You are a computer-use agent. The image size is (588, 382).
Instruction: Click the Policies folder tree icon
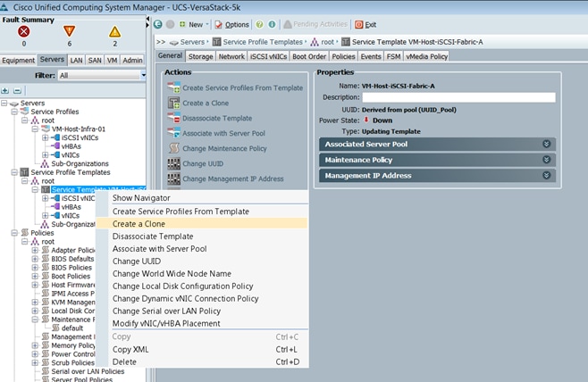click(24, 233)
